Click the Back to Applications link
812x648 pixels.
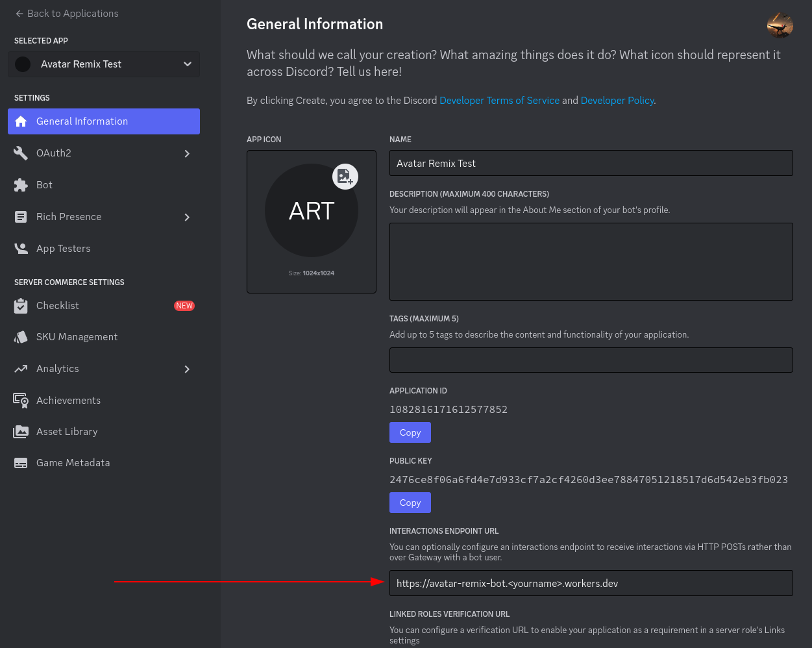click(67, 14)
